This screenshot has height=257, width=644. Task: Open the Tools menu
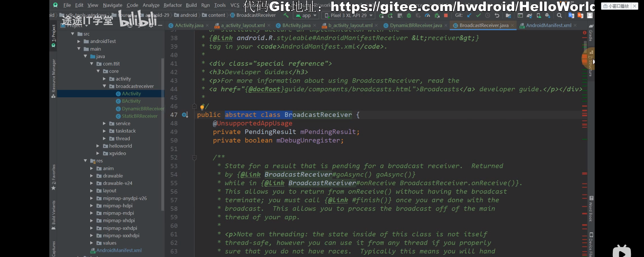click(x=220, y=5)
